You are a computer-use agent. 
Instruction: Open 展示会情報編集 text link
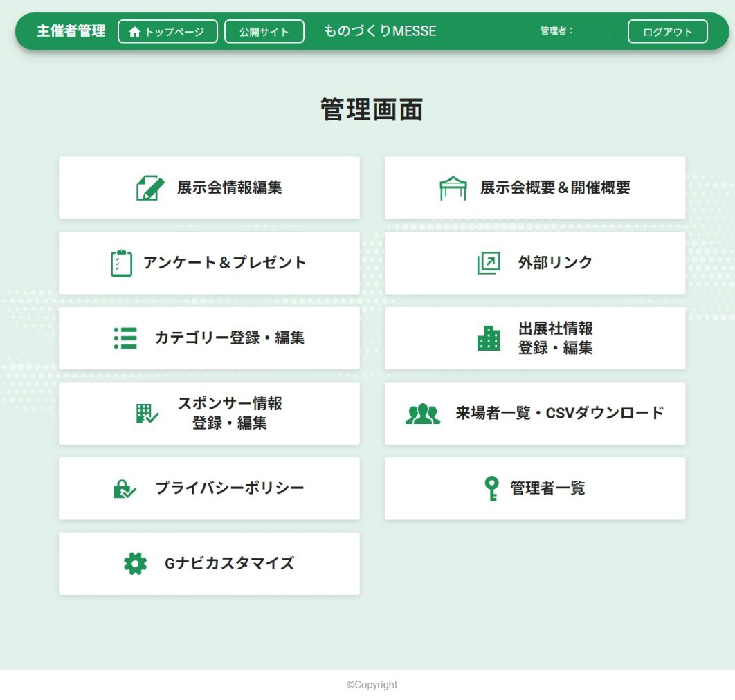click(x=230, y=187)
